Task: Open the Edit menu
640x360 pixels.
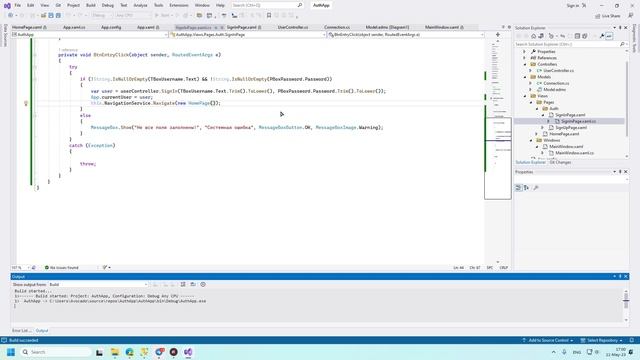Action: coord(31,5)
